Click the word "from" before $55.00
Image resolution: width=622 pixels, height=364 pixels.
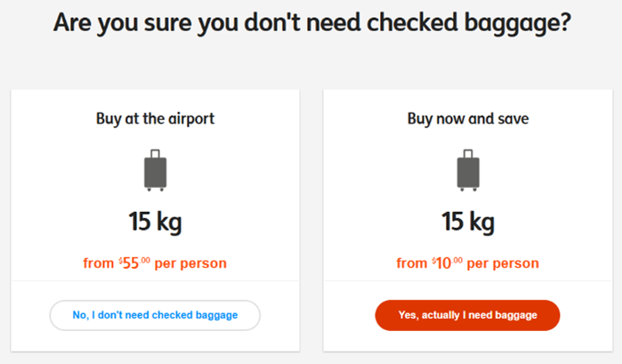[x=99, y=263]
